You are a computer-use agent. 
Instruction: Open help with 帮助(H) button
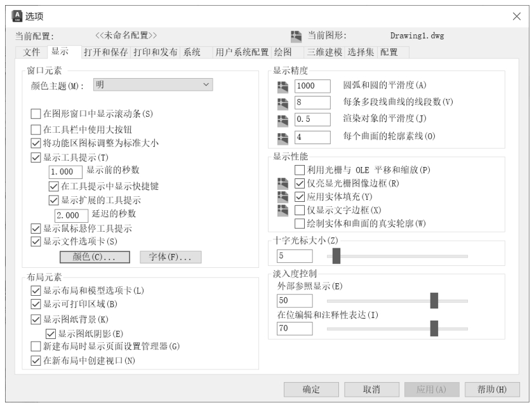pos(492,389)
